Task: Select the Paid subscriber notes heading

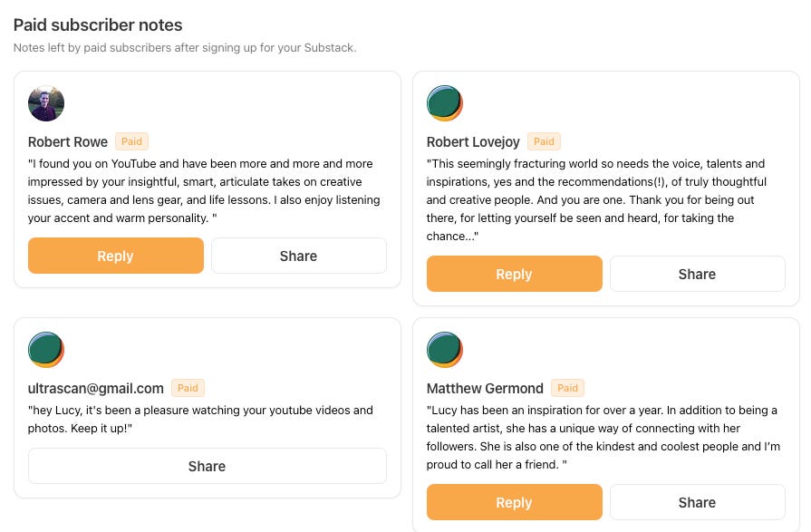Action: tap(98, 24)
